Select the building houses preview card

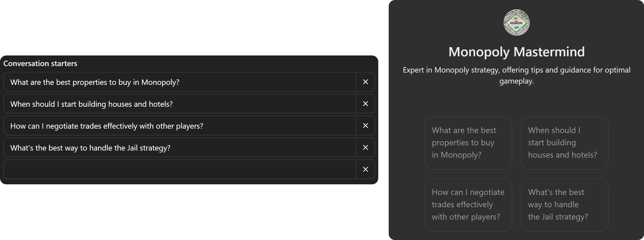coord(565,142)
